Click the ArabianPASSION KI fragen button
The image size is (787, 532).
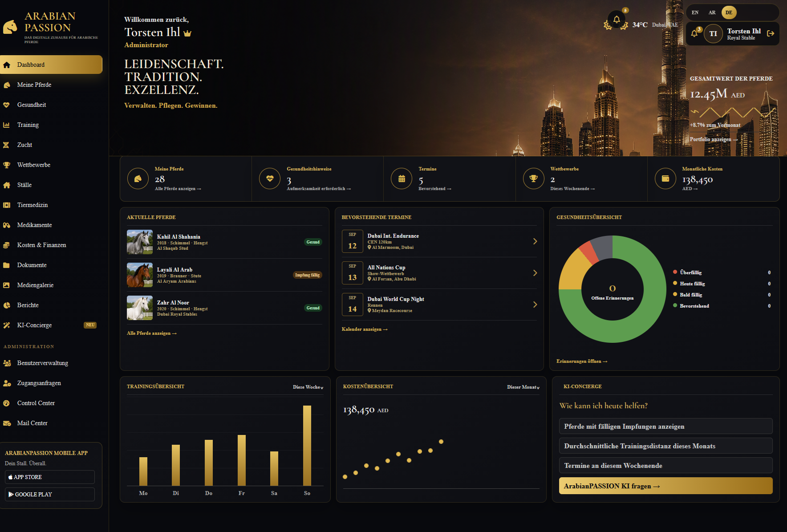[x=665, y=486]
